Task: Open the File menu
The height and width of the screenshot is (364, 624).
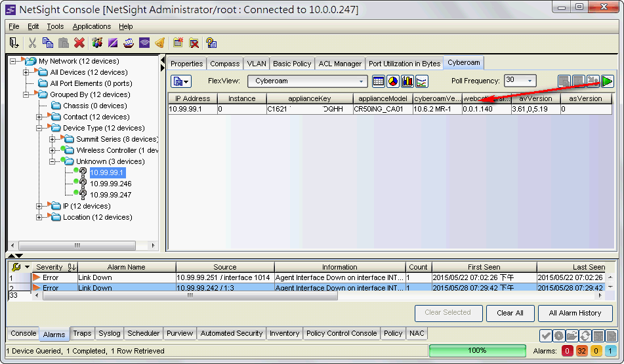Action: [14, 26]
